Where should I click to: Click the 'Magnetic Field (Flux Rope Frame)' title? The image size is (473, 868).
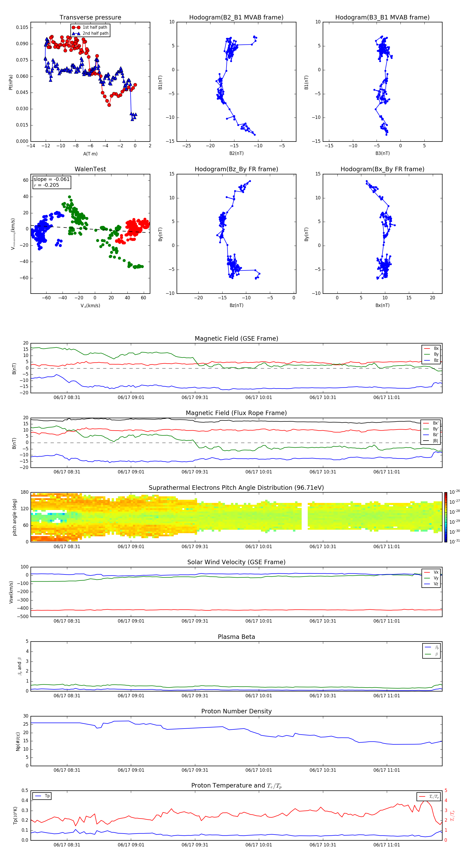[236, 413]
